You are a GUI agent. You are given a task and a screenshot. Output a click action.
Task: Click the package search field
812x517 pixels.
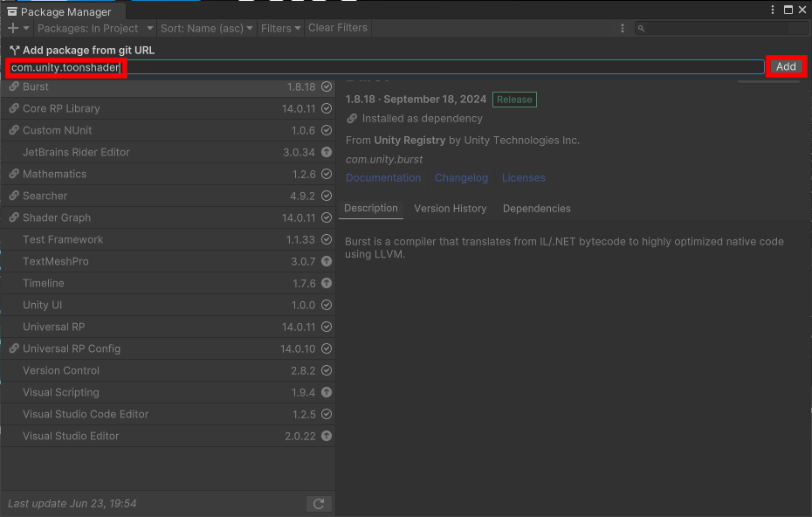720,28
